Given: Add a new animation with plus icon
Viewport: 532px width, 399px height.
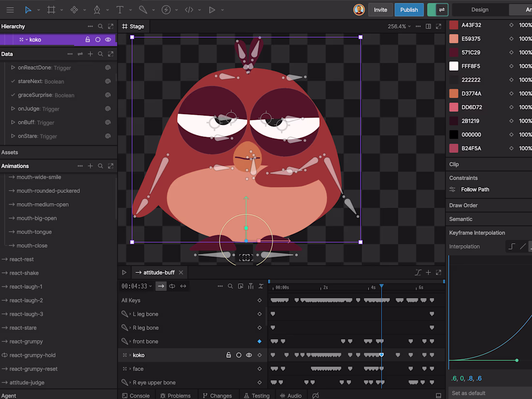Looking at the screenshot, I should click(x=90, y=166).
